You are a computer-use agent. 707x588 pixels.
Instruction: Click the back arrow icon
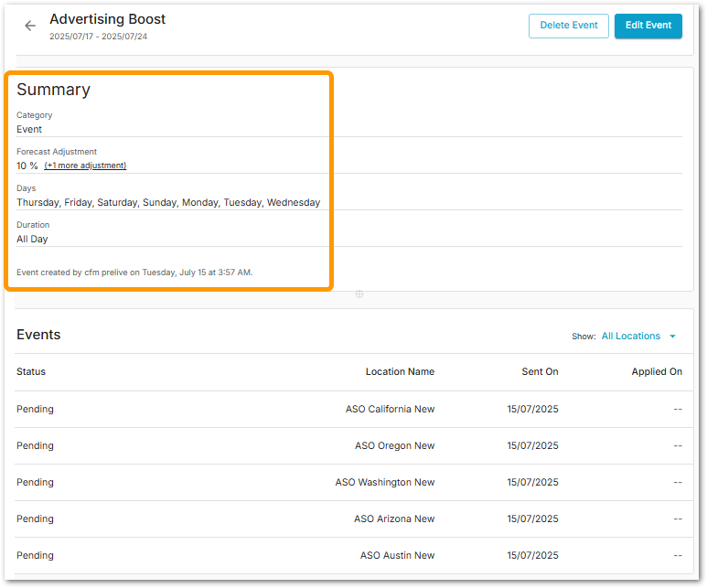click(30, 26)
